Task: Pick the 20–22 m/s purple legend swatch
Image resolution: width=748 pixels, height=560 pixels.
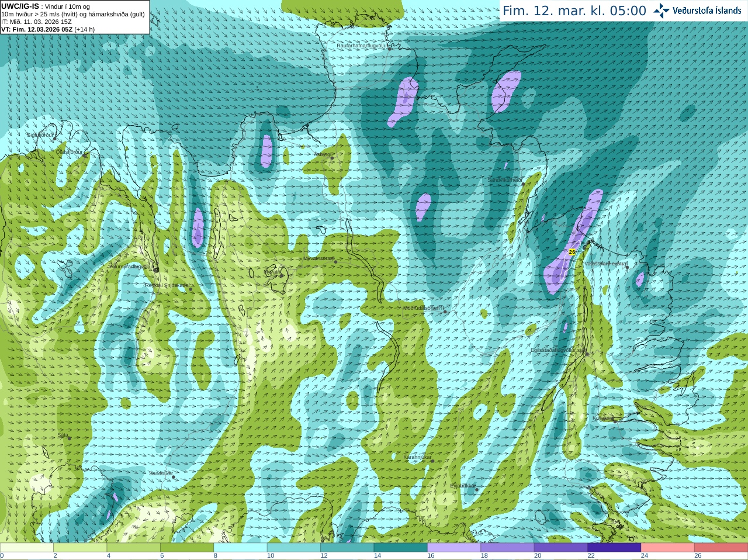Action: pyautogui.click(x=561, y=548)
